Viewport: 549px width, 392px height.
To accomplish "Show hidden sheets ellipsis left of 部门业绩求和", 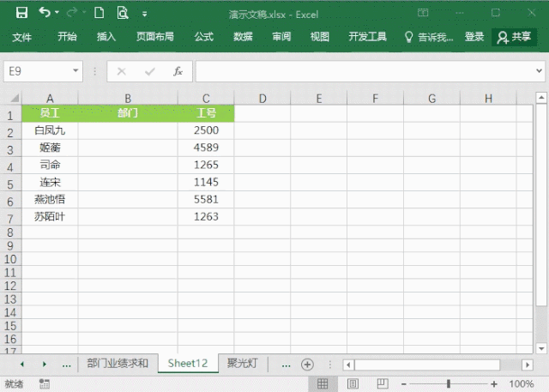I will 67,365.
